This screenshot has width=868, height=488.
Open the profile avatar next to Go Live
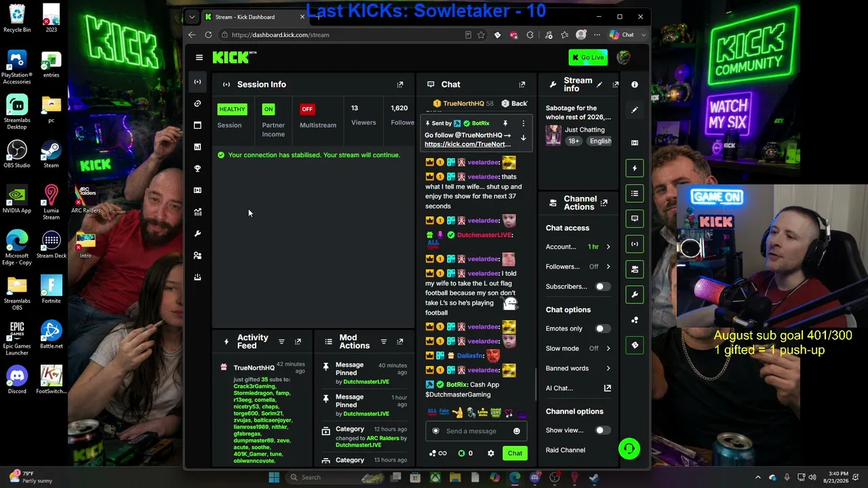point(623,58)
